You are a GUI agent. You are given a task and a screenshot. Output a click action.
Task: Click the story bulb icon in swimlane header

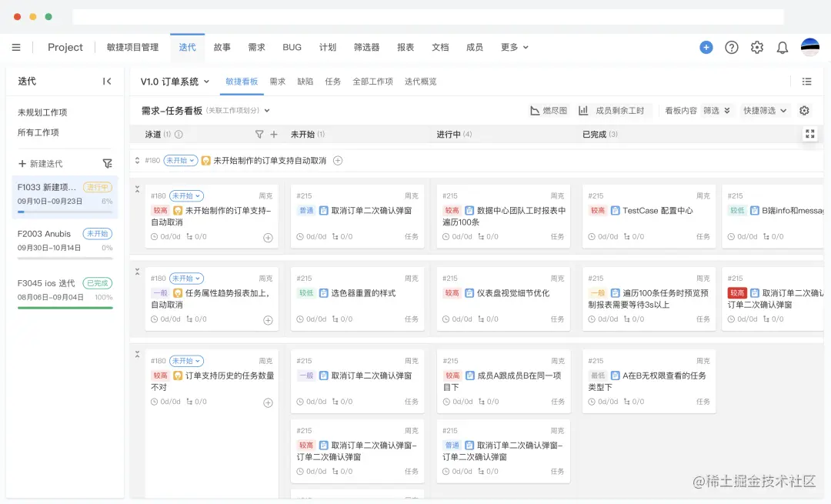pos(206,160)
